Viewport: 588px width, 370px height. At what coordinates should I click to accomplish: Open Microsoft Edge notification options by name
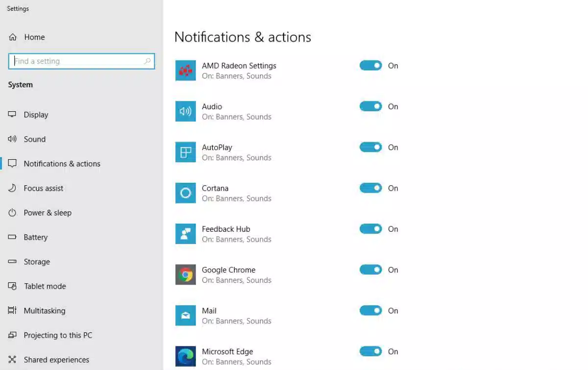tap(227, 351)
